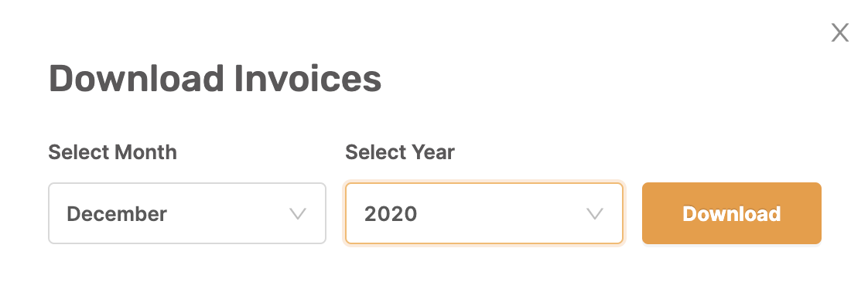Image resolution: width=868 pixels, height=306 pixels.
Task: Change the year from 2020
Action: 484,213
